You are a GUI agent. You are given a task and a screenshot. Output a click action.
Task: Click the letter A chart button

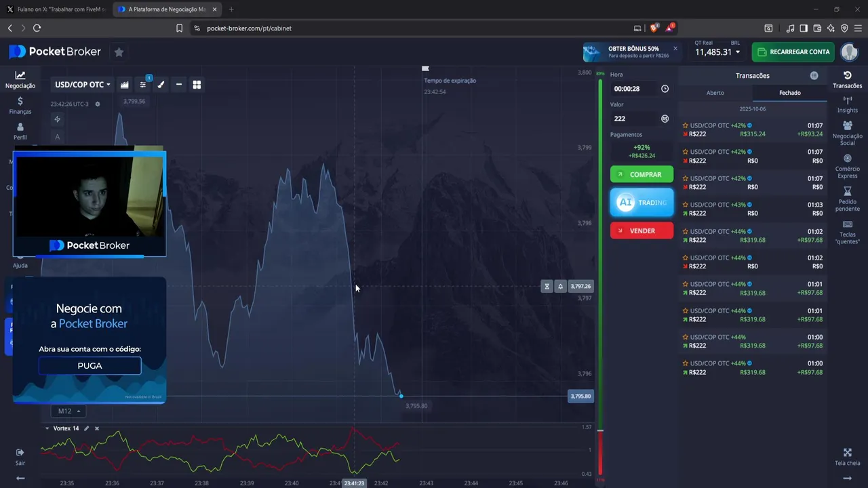58,137
